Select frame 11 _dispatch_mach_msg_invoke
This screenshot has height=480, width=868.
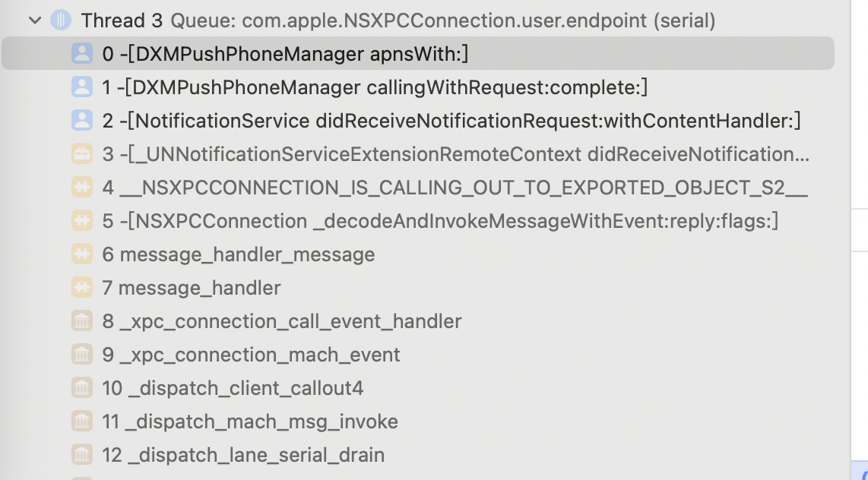[250, 422]
